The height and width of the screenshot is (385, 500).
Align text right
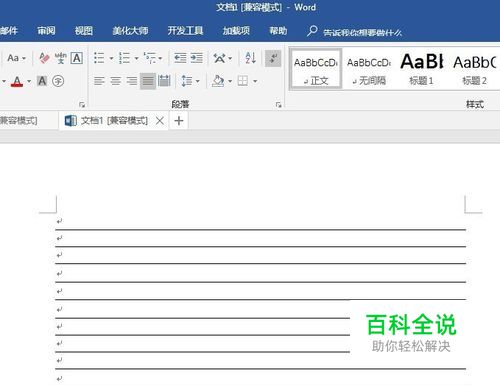(x=132, y=81)
